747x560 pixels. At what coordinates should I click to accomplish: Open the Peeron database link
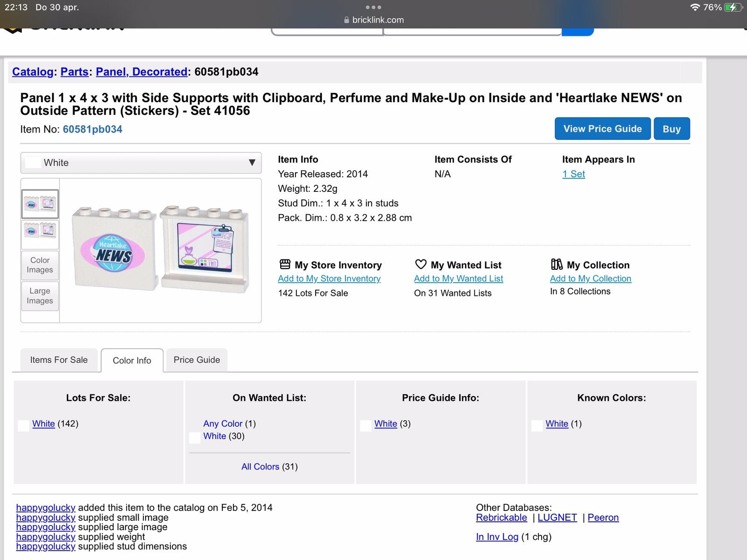coord(603,518)
